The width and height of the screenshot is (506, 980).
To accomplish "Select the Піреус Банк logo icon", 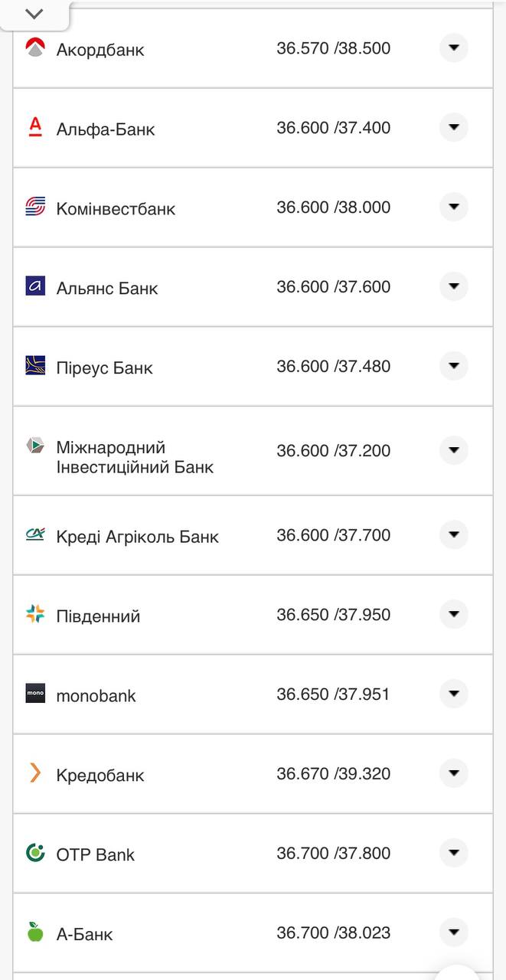I will (x=34, y=366).
